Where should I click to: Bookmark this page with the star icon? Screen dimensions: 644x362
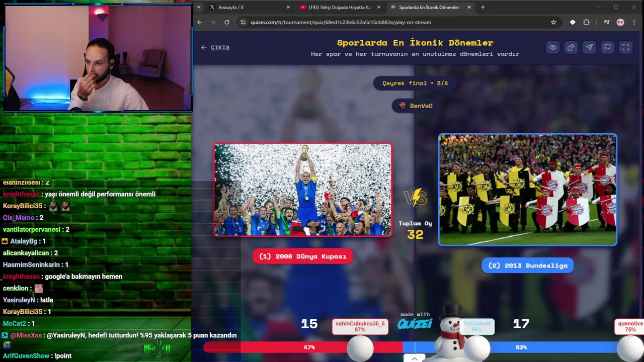[553, 22]
